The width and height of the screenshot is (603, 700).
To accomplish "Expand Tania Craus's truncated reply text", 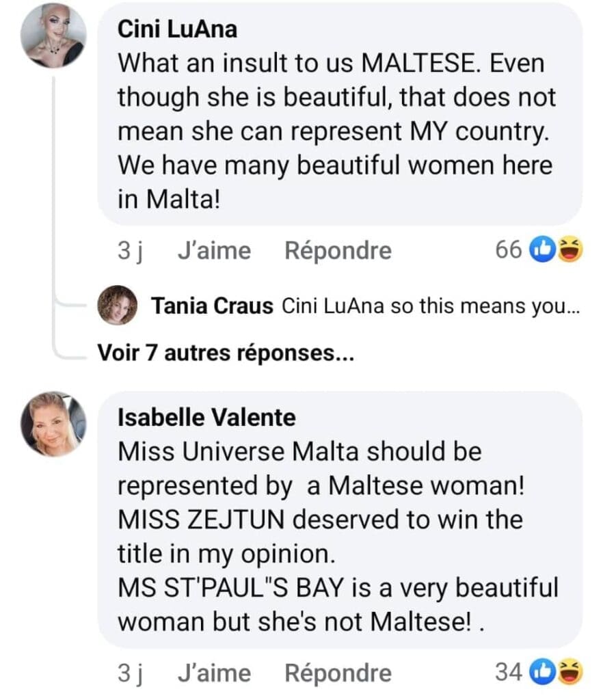I will [431, 306].
